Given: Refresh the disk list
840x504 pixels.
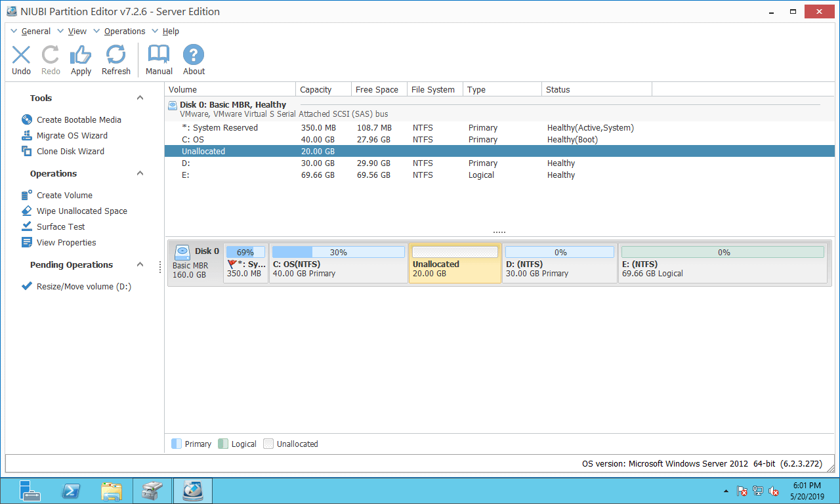Looking at the screenshot, I should coord(116,60).
